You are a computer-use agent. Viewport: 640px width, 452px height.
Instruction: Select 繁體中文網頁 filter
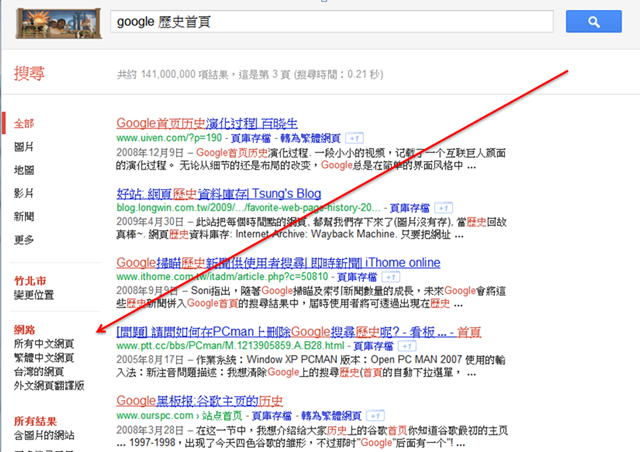pyautogui.click(x=44, y=358)
